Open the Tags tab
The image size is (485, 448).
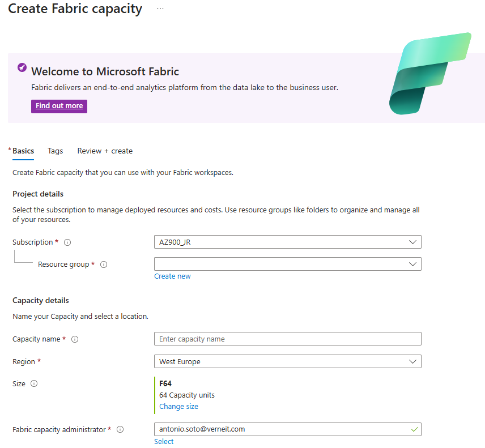56,151
